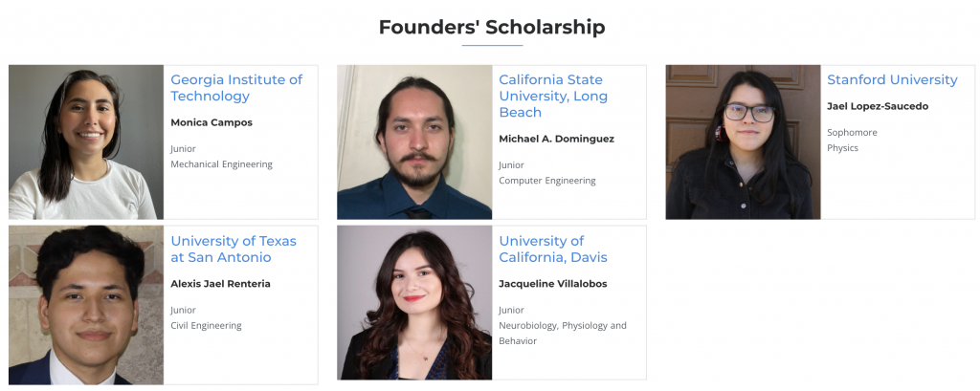Select the University of Texas at San Antonio link
The width and height of the screenshot is (980, 391).
pyautogui.click(x=233, y=249)
